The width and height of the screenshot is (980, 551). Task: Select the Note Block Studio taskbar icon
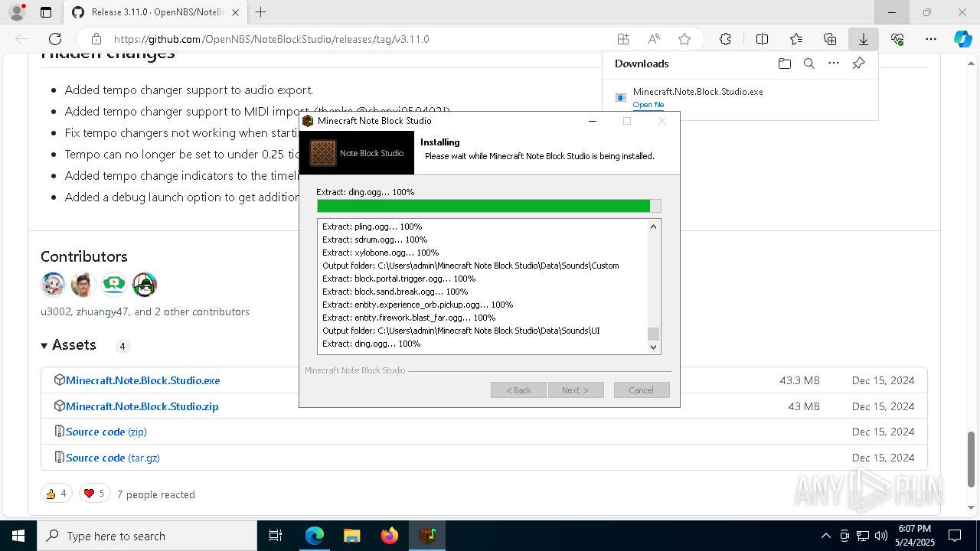click(x=426, y=536)
